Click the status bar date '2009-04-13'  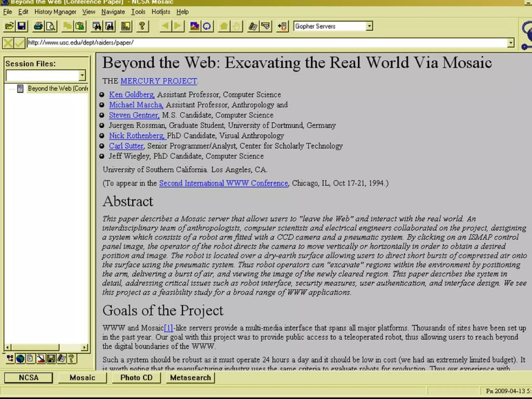tap(509, 391)
